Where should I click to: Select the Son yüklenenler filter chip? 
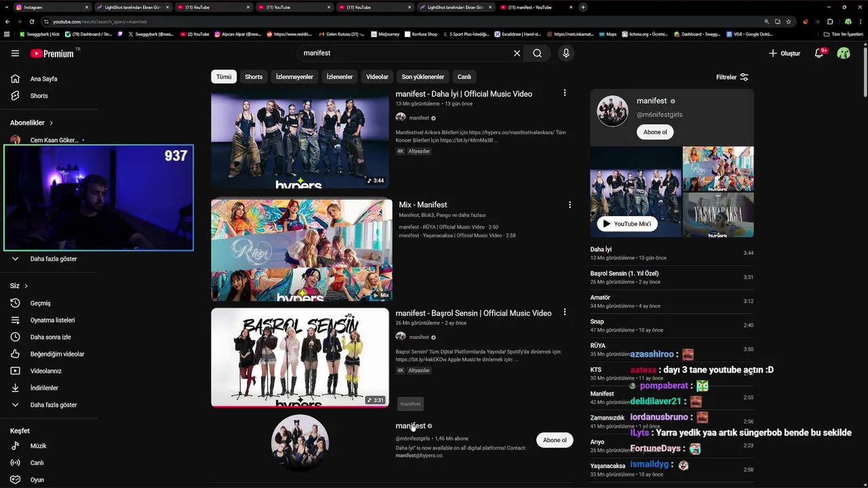point(422,77)
